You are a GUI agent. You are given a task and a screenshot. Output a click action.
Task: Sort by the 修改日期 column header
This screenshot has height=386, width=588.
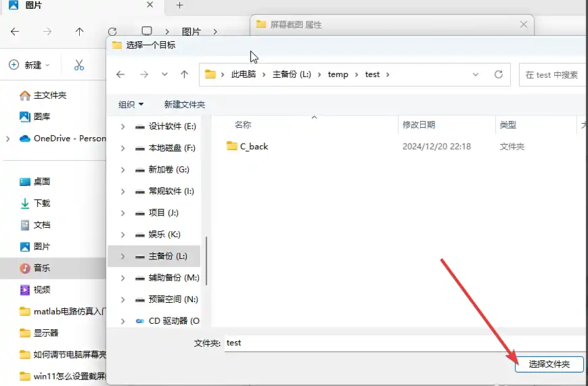tap(419, 124)
